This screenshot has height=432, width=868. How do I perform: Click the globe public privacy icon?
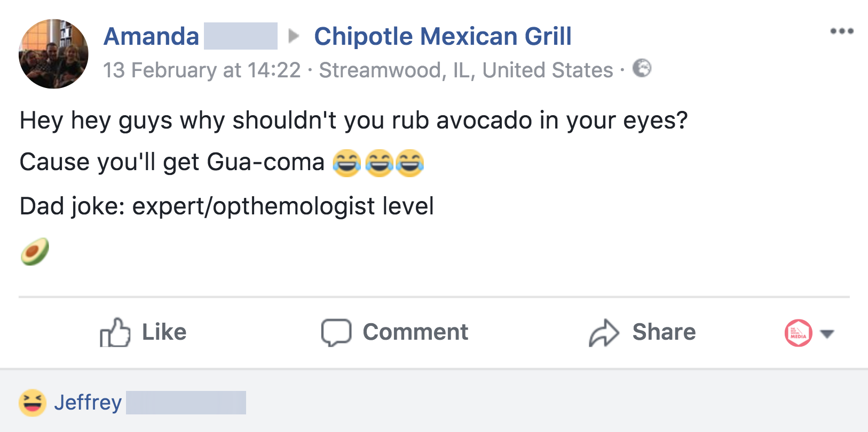[642, 68]
